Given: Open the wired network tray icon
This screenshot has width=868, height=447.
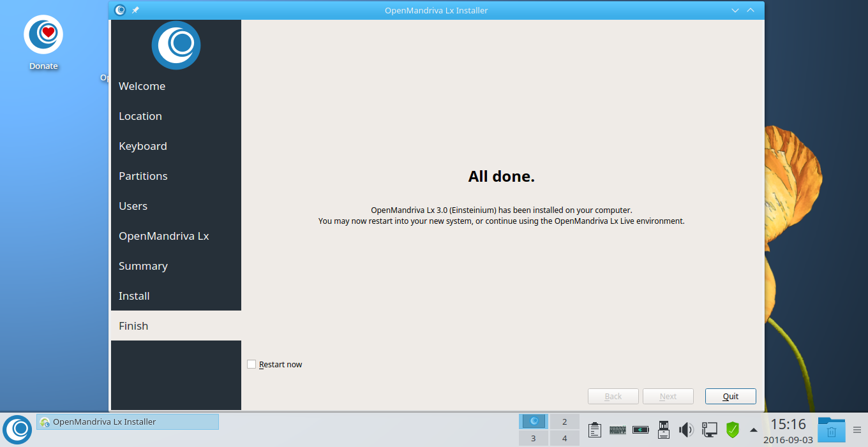Looking at the screenshot, I should coord(709,430).
